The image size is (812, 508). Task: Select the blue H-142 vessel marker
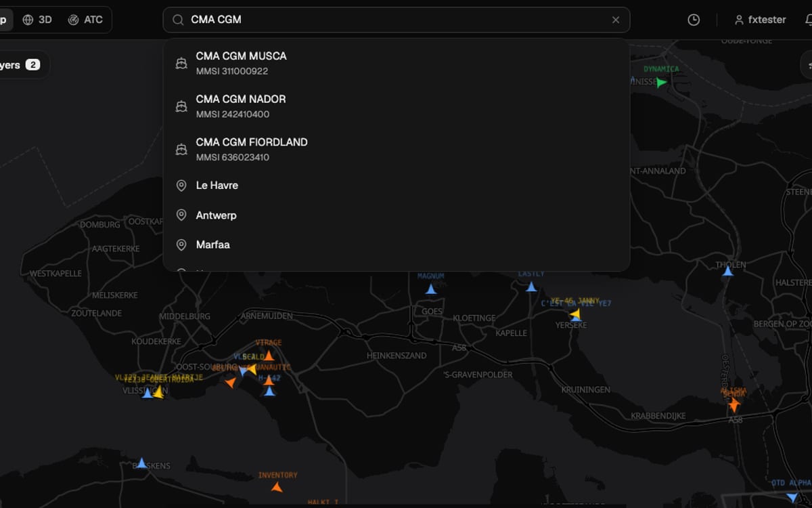coord(269,391)
